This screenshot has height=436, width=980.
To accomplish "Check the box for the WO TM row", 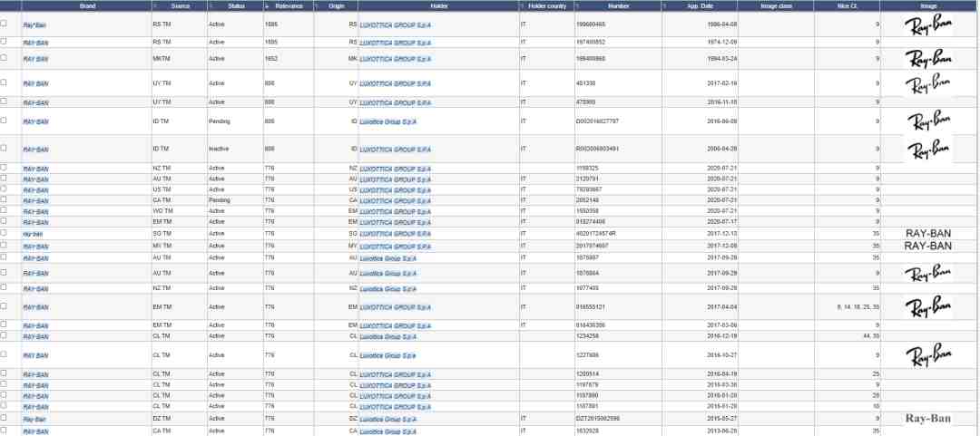I will pos(4,210).
